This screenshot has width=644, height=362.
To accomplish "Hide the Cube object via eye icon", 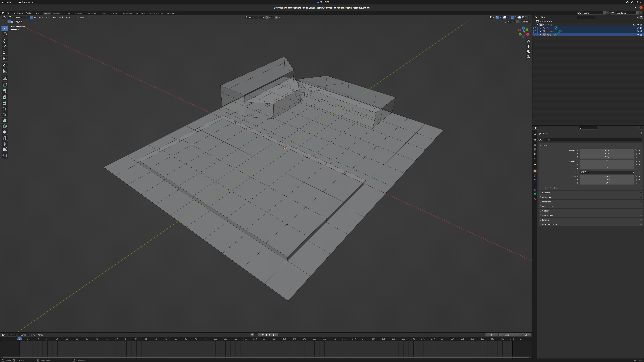I will pyautogui.click(x=637, y=28).
